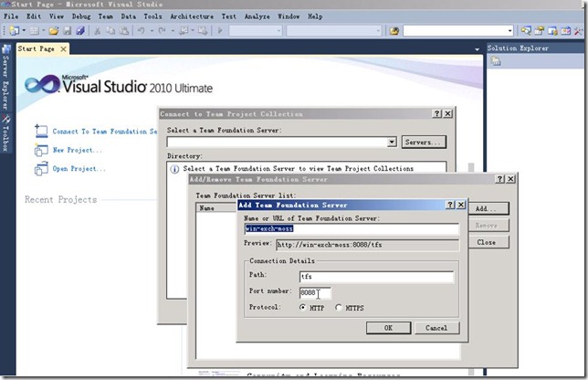The width and height of the screenshot is (588, 380).
Task: Open the Solution Platforms combo box
Action: point(334,31)
